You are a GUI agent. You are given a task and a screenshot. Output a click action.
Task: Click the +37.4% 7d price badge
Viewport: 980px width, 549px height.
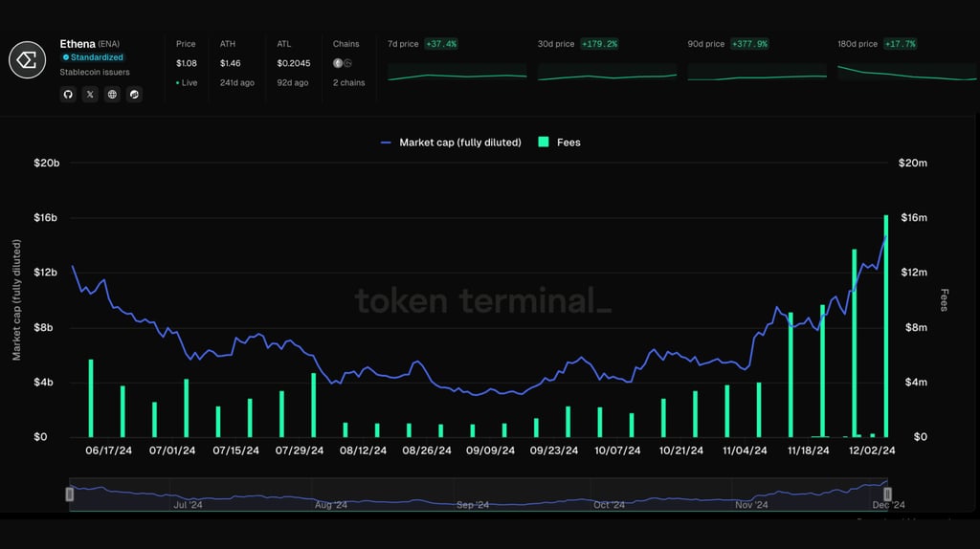point(441,44)
